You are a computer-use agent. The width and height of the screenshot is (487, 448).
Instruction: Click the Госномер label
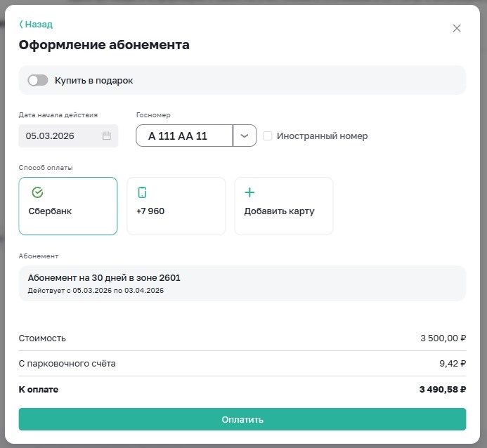[x=153, y=115]
